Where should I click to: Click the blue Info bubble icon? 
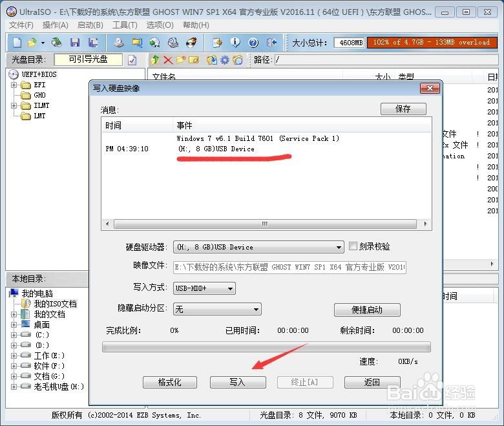[x=235, y=43]
